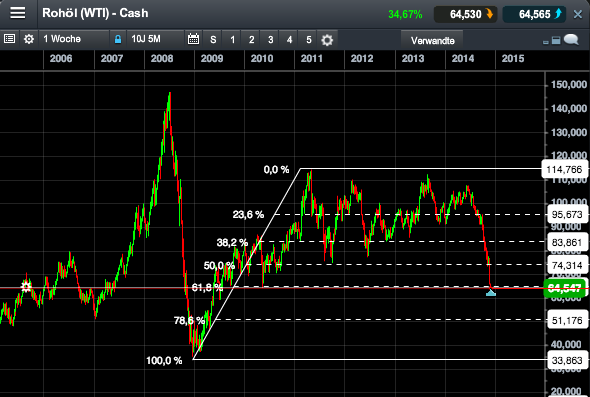Select the 114,766 Fibonacci price label
This screenshot has width=590, height=397.
[564, 169]
